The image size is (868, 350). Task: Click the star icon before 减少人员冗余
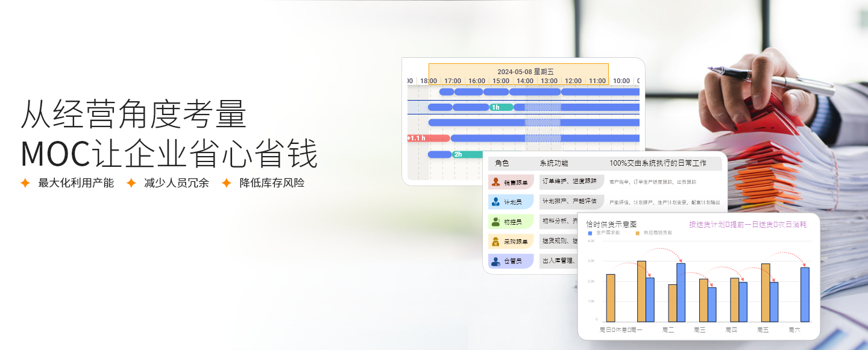tap(131, 183)
